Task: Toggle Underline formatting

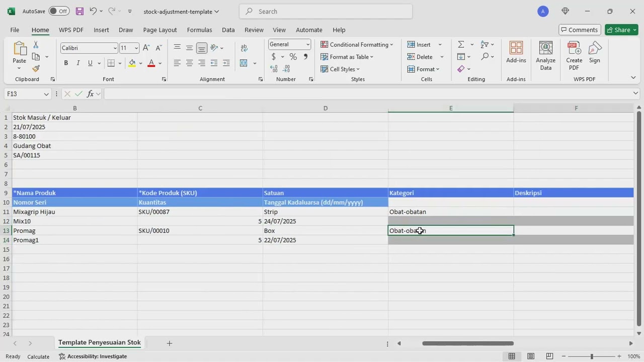Action: click(x=90, y=63)
